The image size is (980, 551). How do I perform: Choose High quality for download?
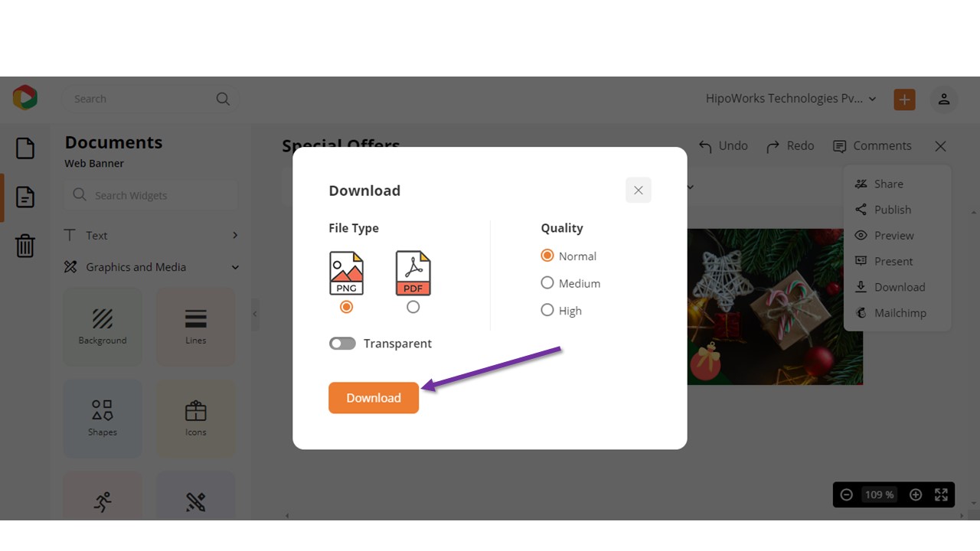click(x=547, y=310)
